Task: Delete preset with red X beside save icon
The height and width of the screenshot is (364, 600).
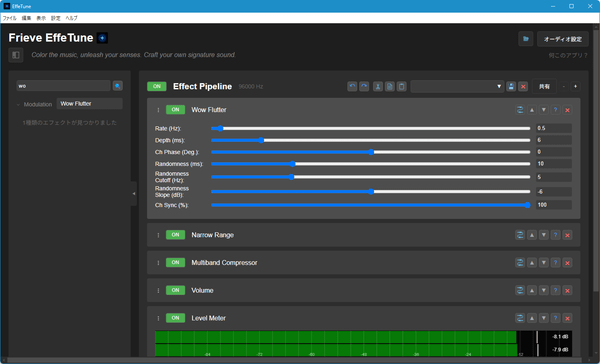Action: click(x=523, y=87)
